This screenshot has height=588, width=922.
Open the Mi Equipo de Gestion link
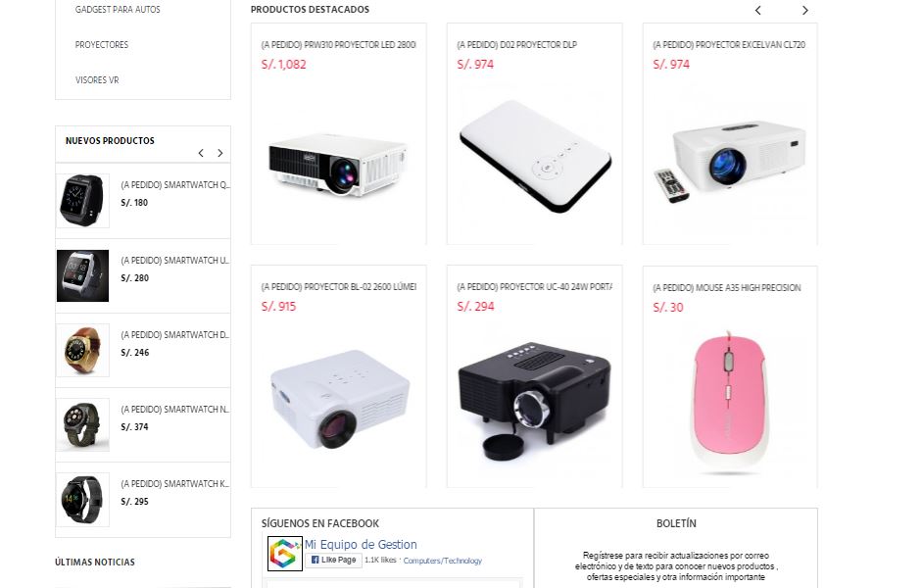tap(361, 545)
